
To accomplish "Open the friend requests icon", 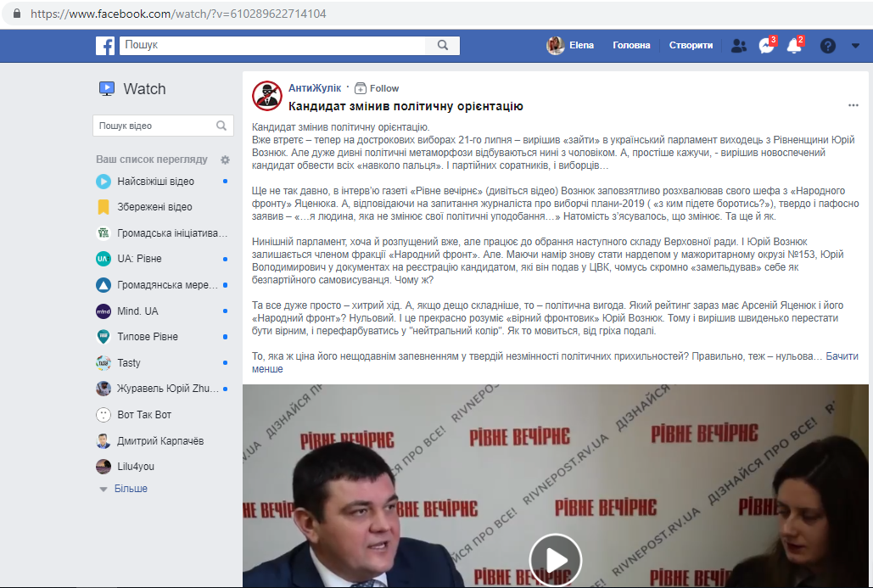I will (x=739, y=46).
